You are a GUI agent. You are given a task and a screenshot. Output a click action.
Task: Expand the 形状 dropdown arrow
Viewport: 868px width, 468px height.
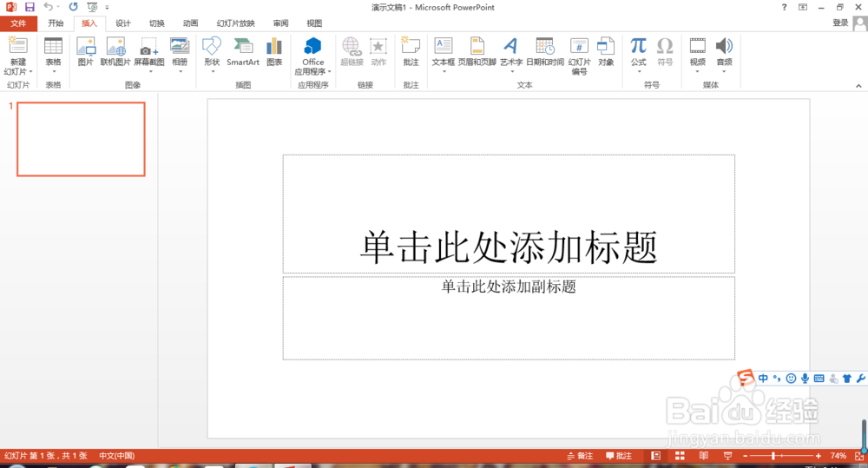coord(213,71)
